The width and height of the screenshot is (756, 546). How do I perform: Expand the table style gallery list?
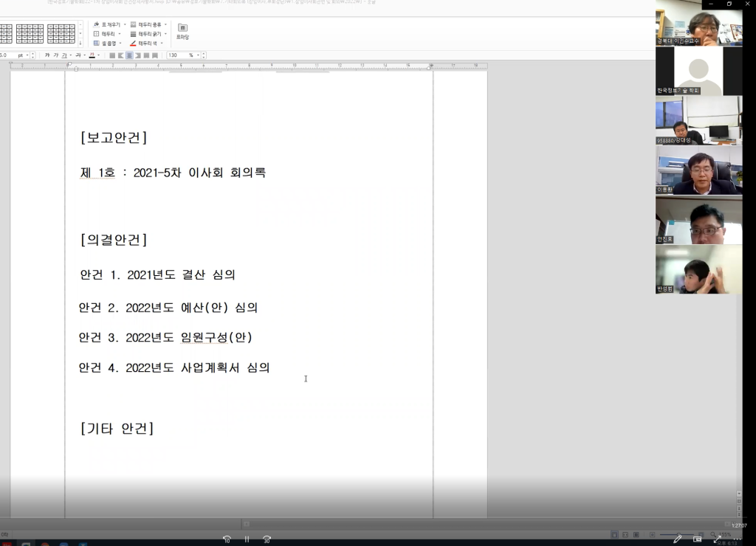(x=80, y=44)
